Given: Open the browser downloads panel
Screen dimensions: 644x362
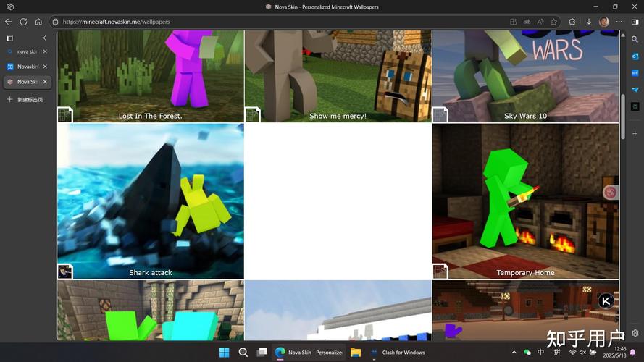Looking at the screenshot, I should [x=588, y=22].
